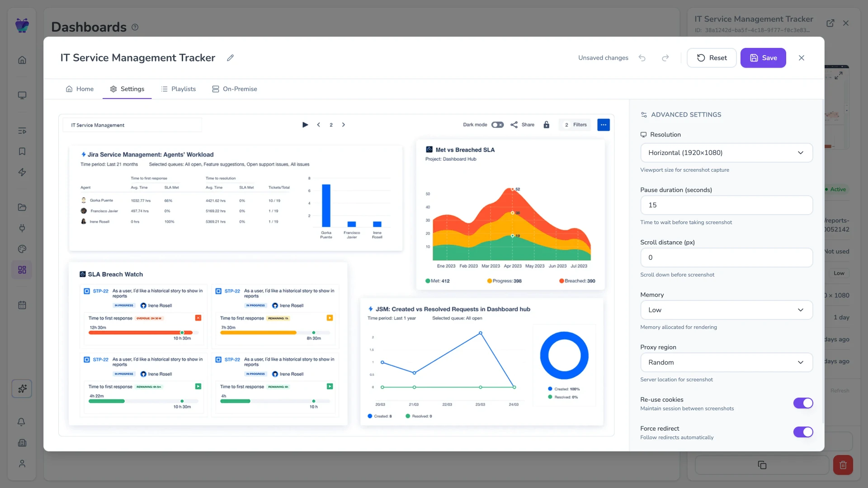Open the Filters button in preview
Viewport: 868px width, 488px height.
(x=576, y=125)
